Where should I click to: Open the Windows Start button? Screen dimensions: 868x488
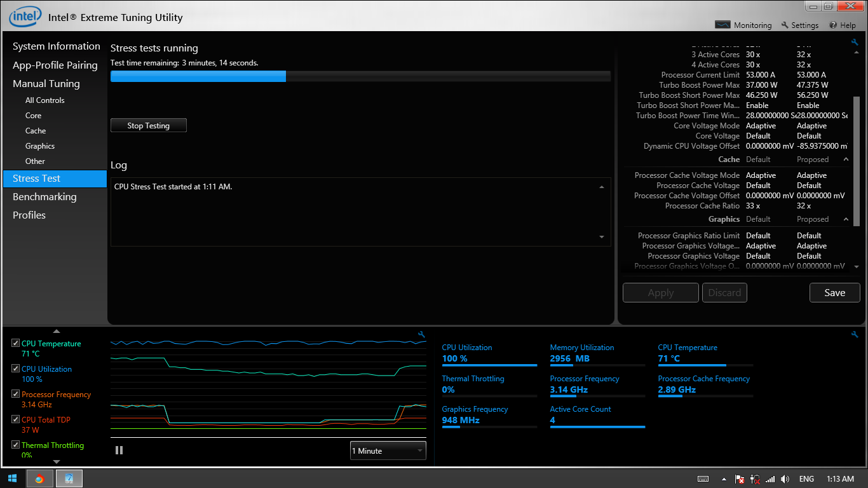(x=12, y=478)
